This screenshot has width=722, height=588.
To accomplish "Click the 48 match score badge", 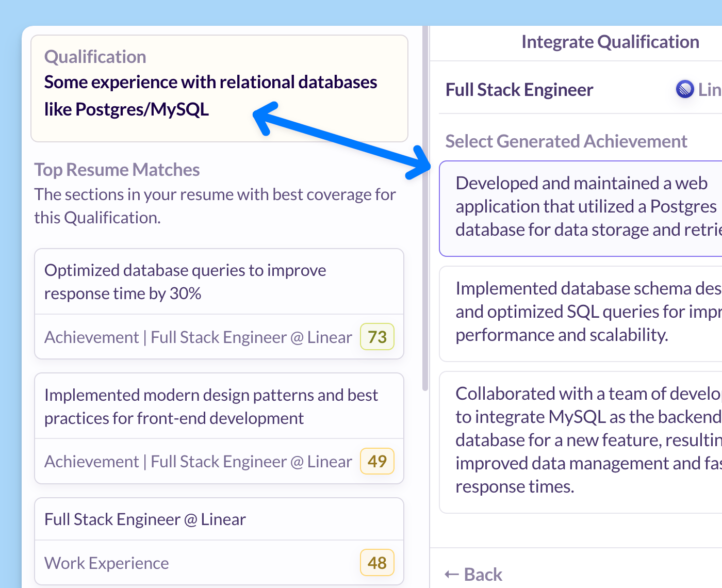I will [377, 563].
